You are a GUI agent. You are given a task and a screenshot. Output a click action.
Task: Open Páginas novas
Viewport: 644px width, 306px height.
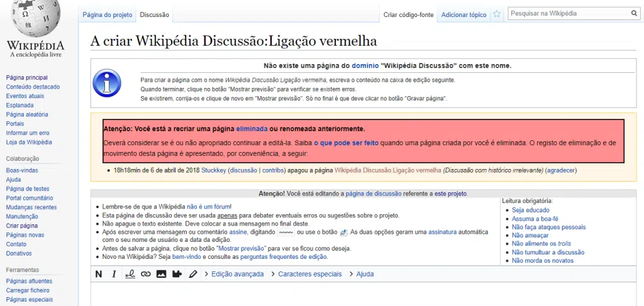[x=25, y=235]
